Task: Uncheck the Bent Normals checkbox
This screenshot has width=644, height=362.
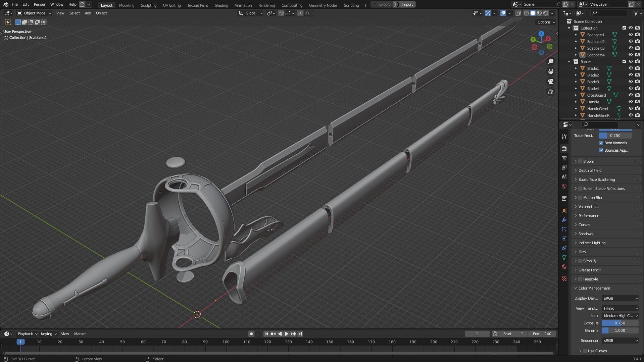Action: 601,143
